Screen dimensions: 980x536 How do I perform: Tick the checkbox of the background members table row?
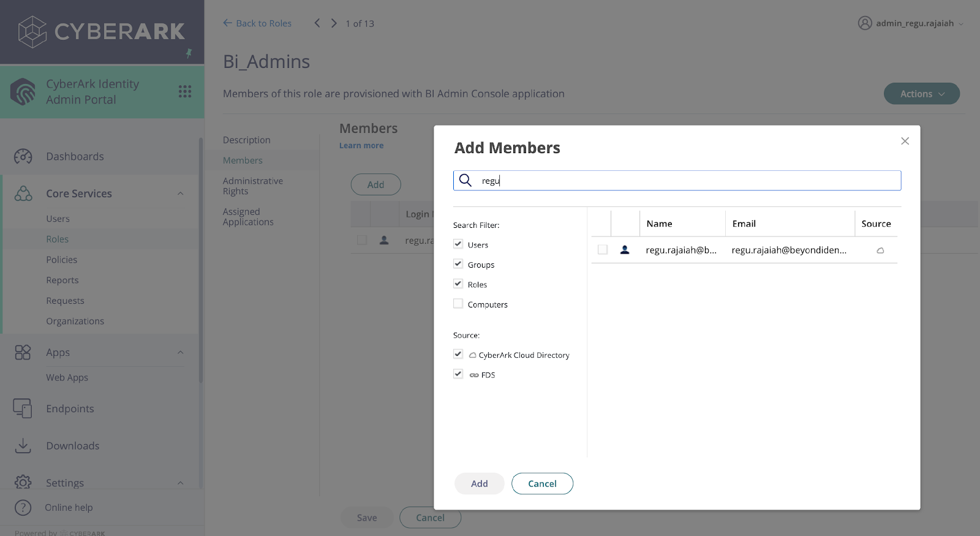[x=362, y=240]
